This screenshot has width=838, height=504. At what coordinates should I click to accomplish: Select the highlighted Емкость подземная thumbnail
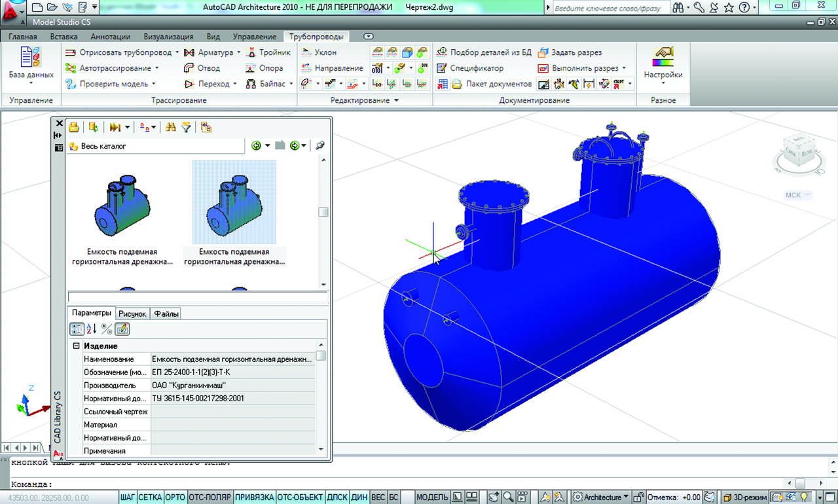(234, 202)
